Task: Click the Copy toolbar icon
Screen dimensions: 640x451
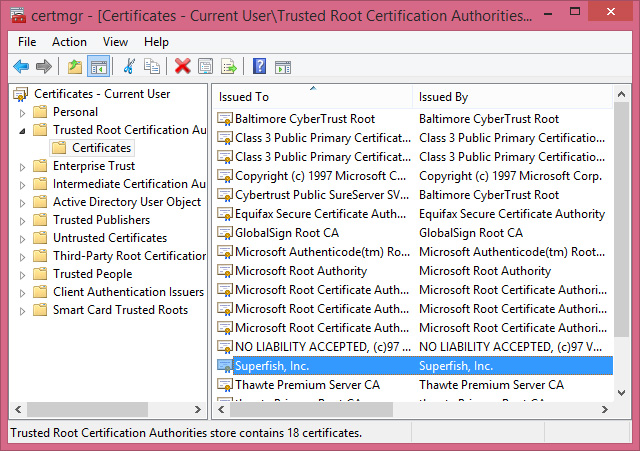Action: tap(151, 67)
